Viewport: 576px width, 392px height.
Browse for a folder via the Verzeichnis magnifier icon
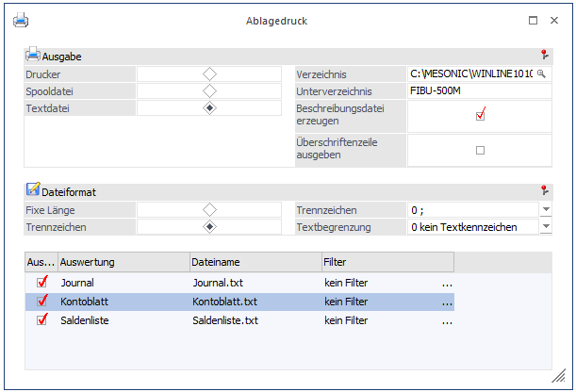(541, 74)
